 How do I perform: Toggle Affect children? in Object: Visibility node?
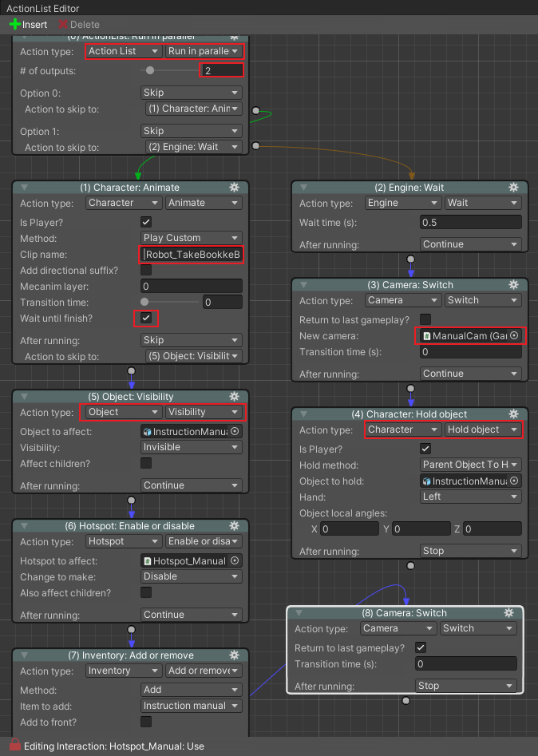click(146, 463)
